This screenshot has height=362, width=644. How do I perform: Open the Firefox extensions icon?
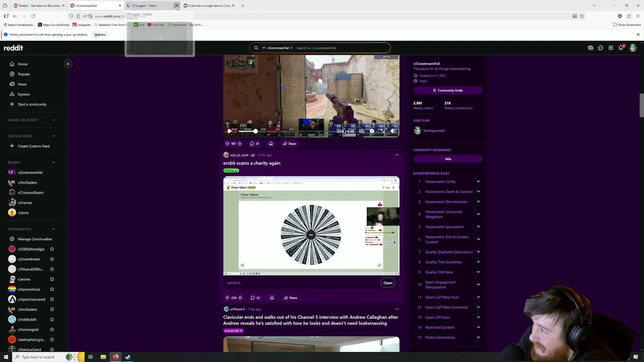coord(629,16)
